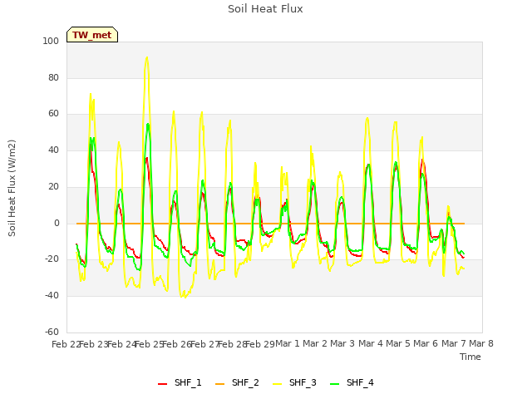Click the -60 y-axis tick label
Screen dimensions: 532x399
point(52,332)
